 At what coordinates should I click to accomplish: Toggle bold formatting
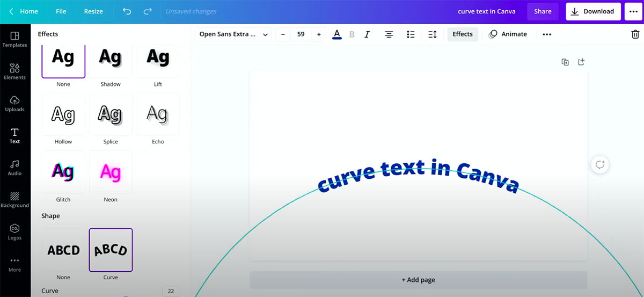[352, 34]
